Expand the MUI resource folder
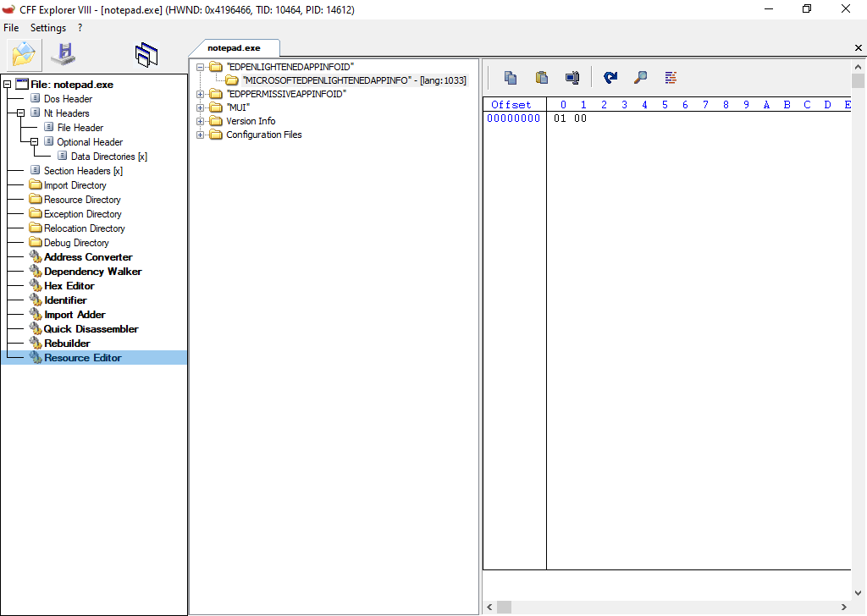 (x=200, y=107)
